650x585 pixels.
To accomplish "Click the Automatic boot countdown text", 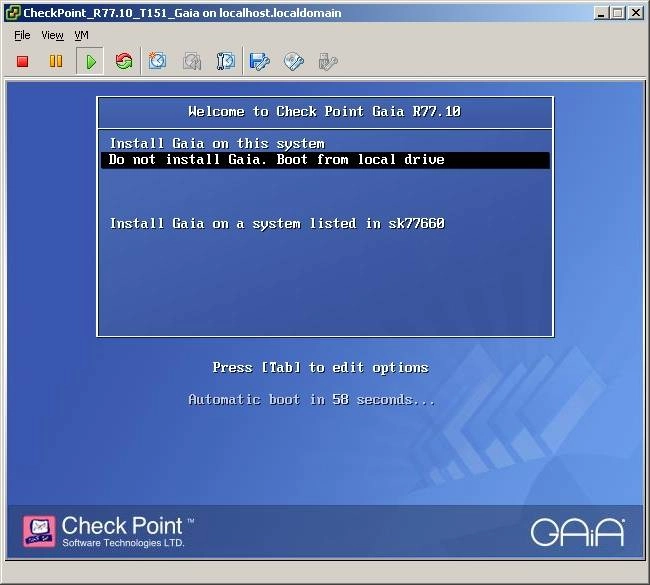I will (312, 399).
